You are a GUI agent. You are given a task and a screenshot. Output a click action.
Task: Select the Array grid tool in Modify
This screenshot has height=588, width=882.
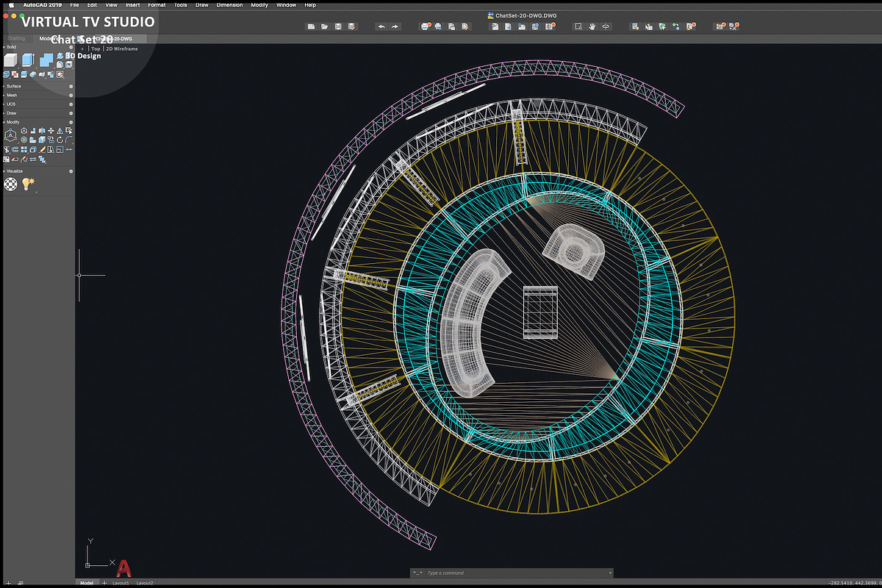(24, 150)
